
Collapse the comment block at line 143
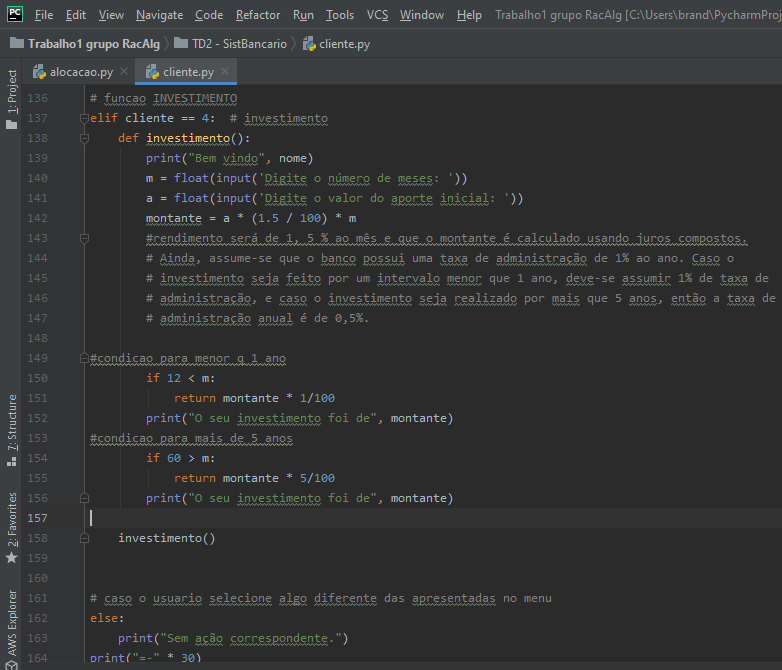coord(84,238)
